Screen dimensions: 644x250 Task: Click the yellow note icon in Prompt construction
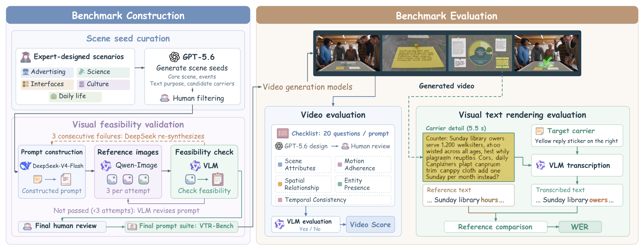[38, 179]
